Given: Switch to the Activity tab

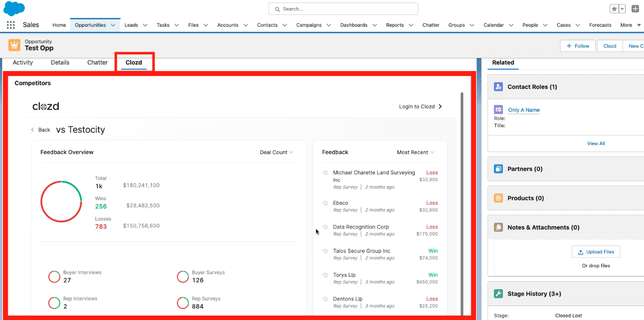Looking at the screenshot, I should (x=23, y=63).
